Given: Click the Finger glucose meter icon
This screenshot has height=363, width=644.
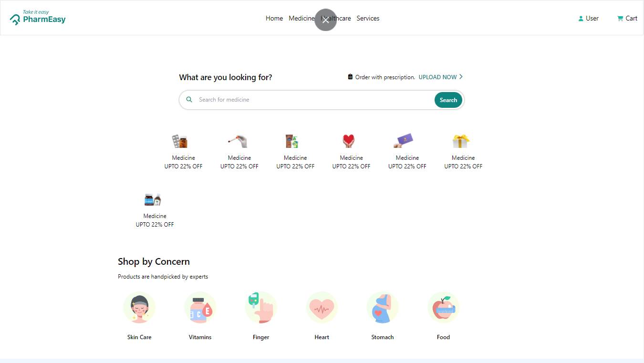Looking at the screenshot, I should (261, 308).
